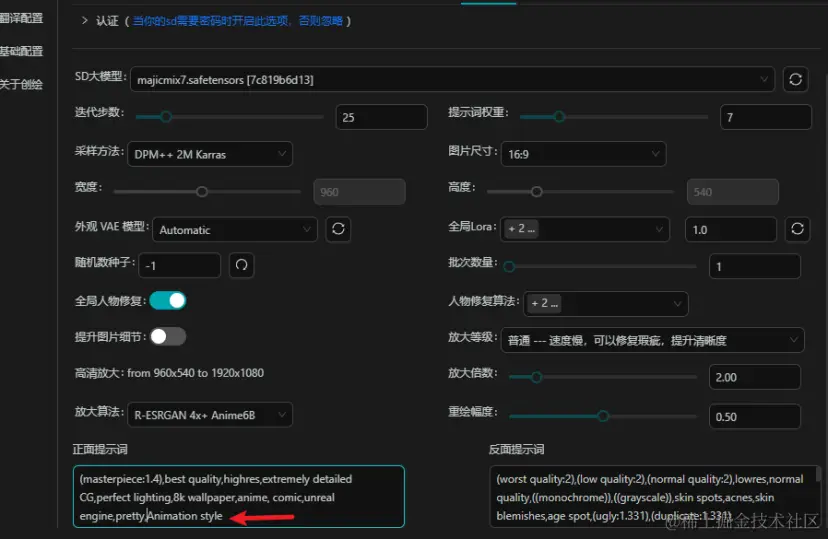The image size is (828, 539).
Task: Adjust the 重绘幅度 slider handle
Action: tap(603, 416)
